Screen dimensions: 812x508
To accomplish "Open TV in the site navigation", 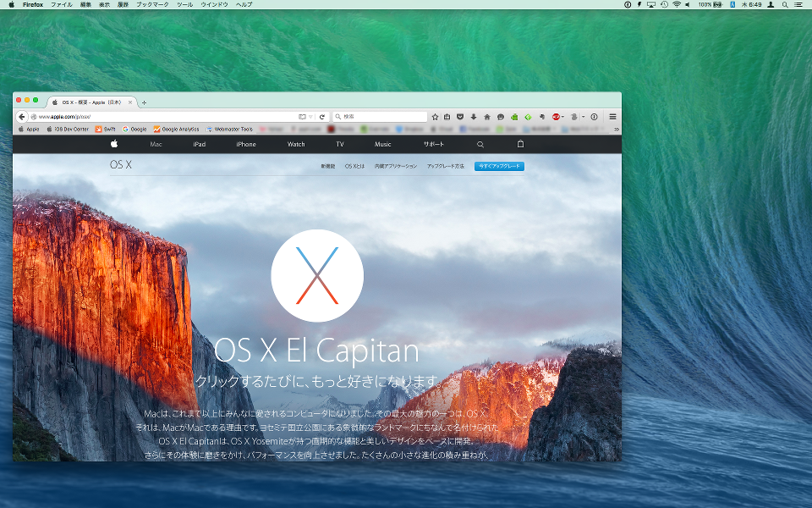I will pos(340,144).
